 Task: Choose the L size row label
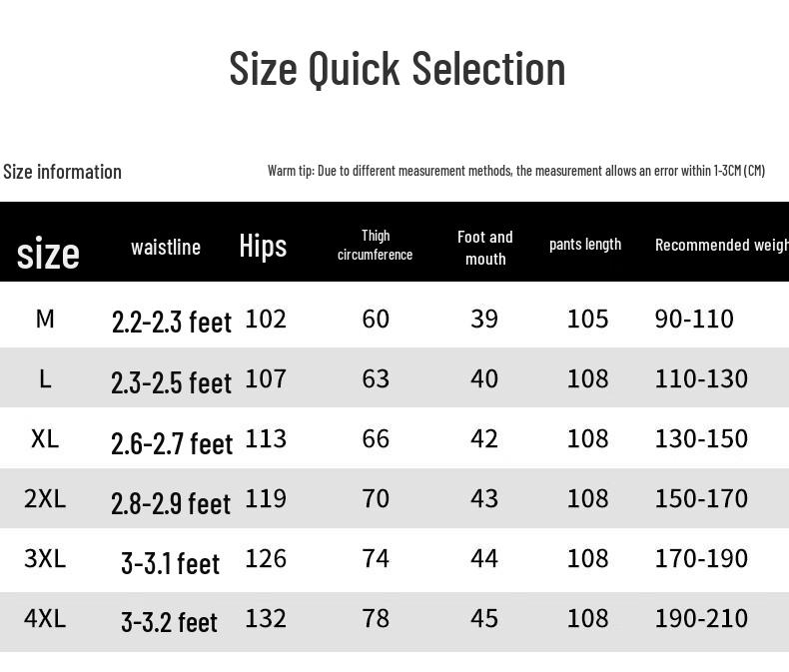45,378
